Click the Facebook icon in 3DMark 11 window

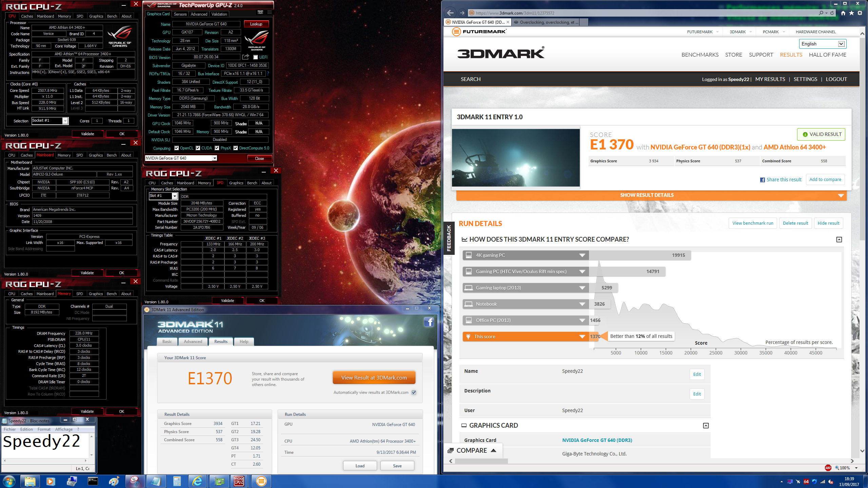point(429,322)
